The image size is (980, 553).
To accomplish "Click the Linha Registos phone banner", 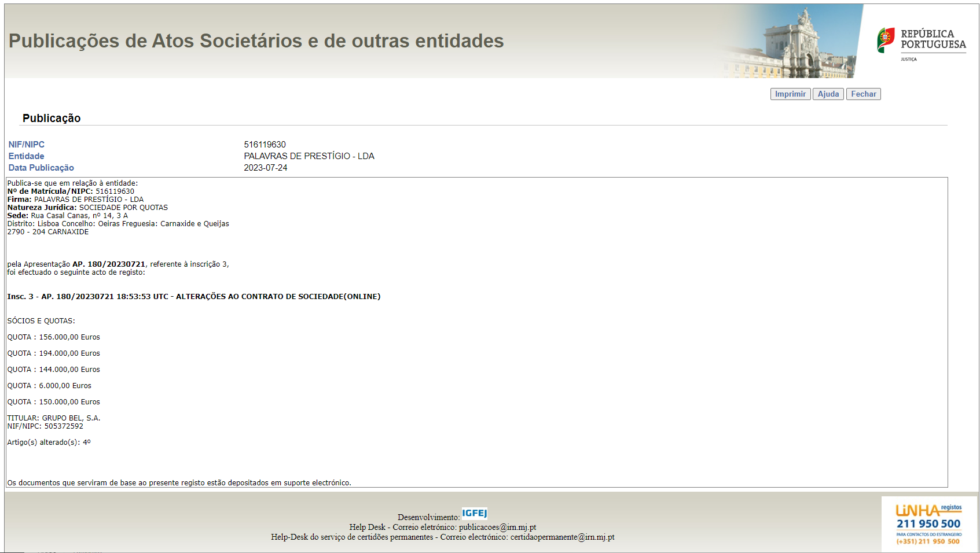I will click(928, 524).
